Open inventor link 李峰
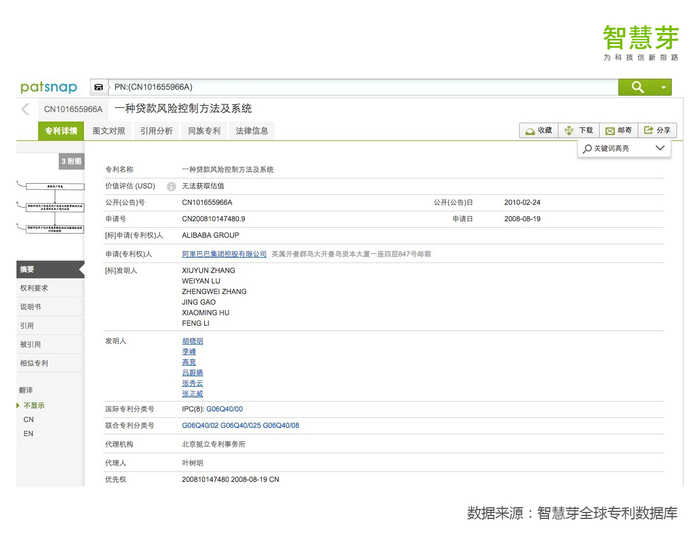This screenshot has width=700, height=543. click(x=189, y=352)
